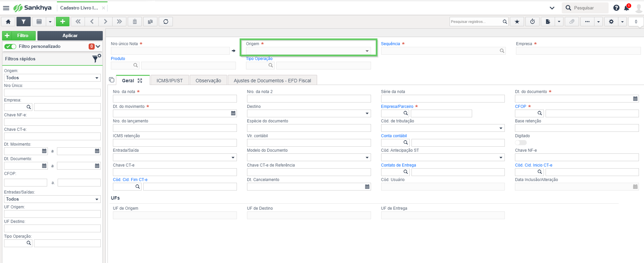Image resolution: width=644 pixels, height=263 pixels.
Task: Toggle Filtro personalizado switch
Action: pyautogui.click(x=11, y=47)
